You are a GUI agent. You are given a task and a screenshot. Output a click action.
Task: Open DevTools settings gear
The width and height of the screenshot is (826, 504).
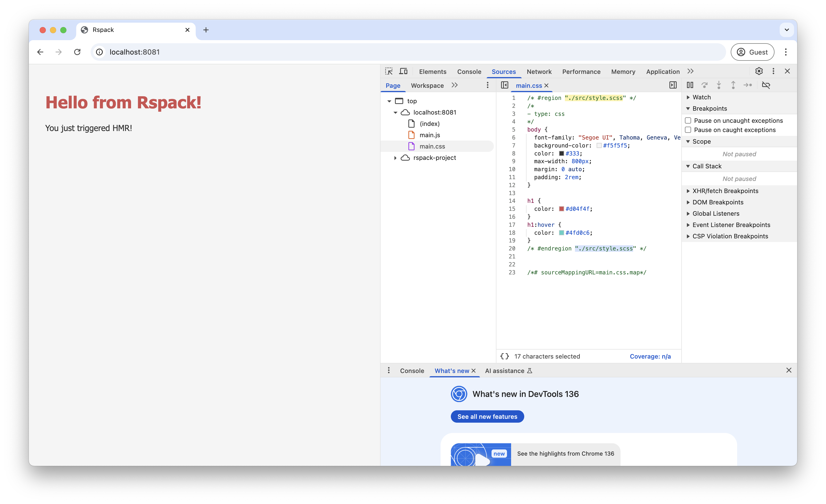coord(759,71)
